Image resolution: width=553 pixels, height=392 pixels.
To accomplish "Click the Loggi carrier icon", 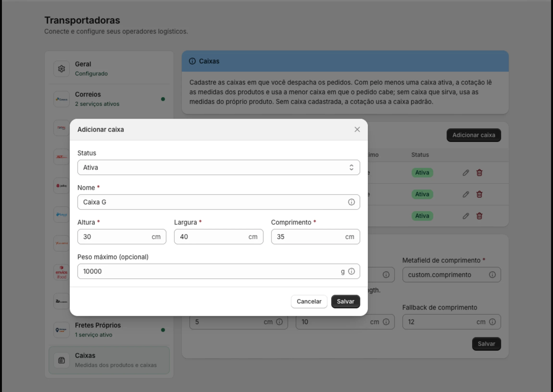I will pos(62,214).
